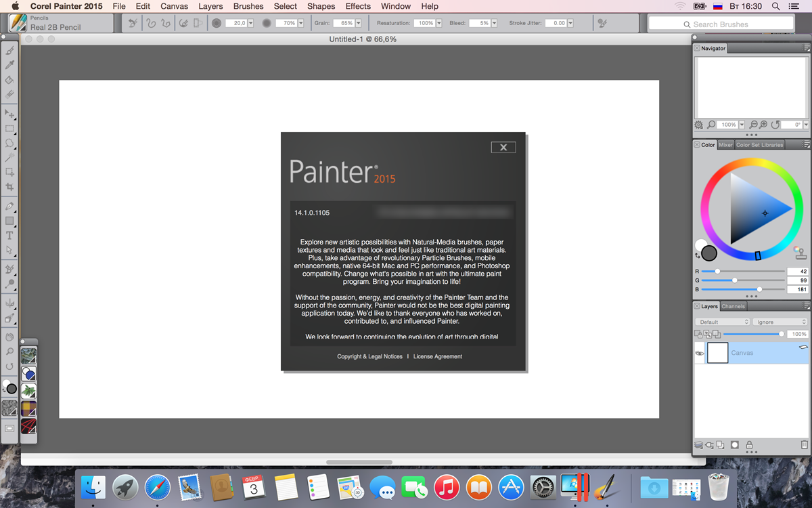Select the Crop tool

(x=9, y=187)
